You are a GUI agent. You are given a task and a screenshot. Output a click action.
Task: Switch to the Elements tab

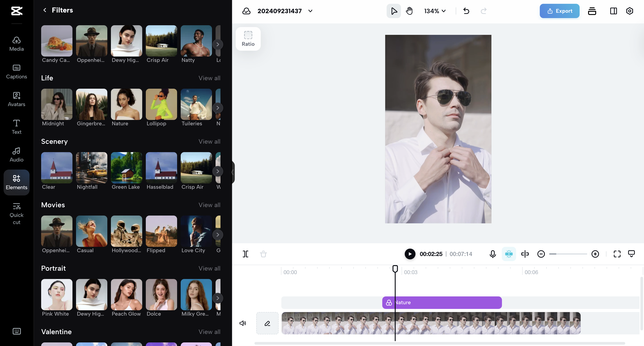click(x=16, y=182)
